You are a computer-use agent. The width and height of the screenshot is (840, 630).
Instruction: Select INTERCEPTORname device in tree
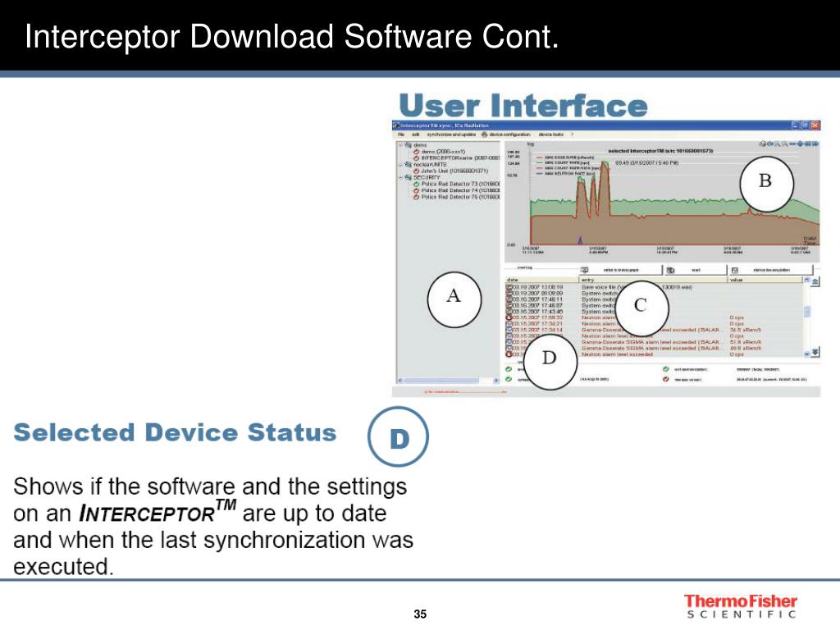[460, 158]
